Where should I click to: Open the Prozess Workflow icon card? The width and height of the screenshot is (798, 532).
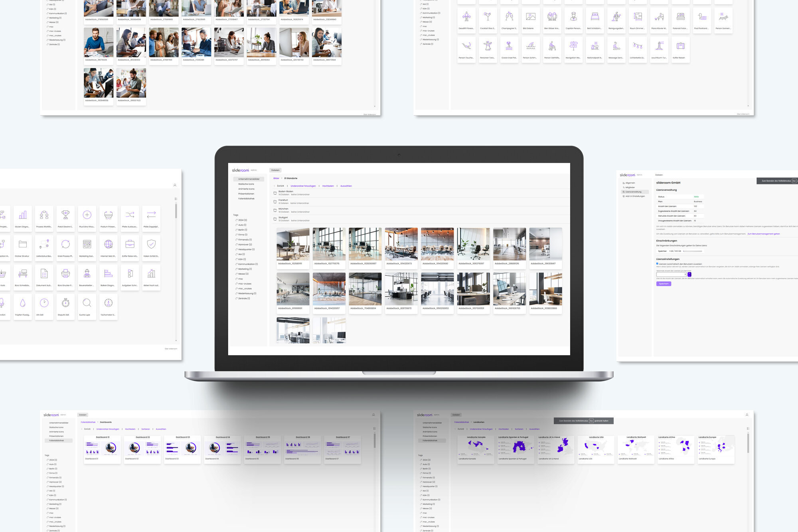point(44,218)
